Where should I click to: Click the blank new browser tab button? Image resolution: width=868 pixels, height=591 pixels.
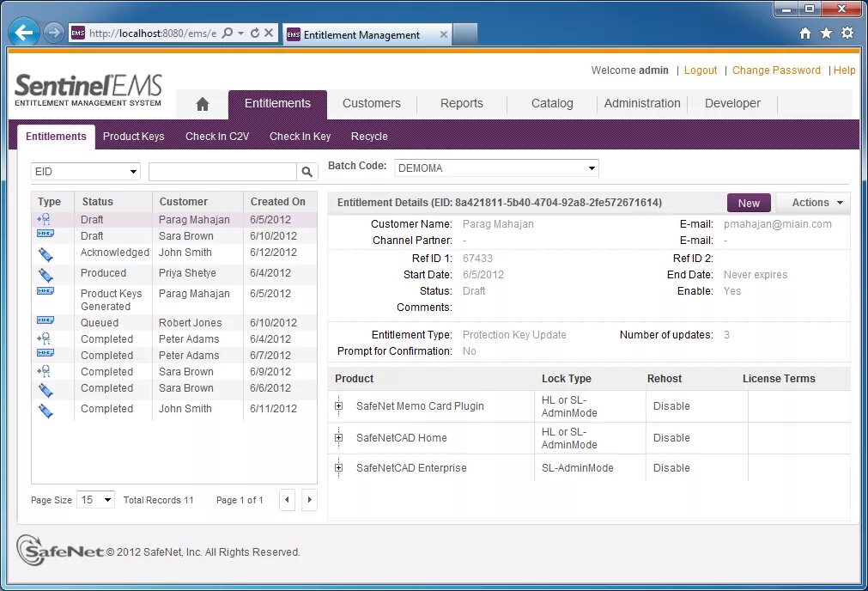465,34
